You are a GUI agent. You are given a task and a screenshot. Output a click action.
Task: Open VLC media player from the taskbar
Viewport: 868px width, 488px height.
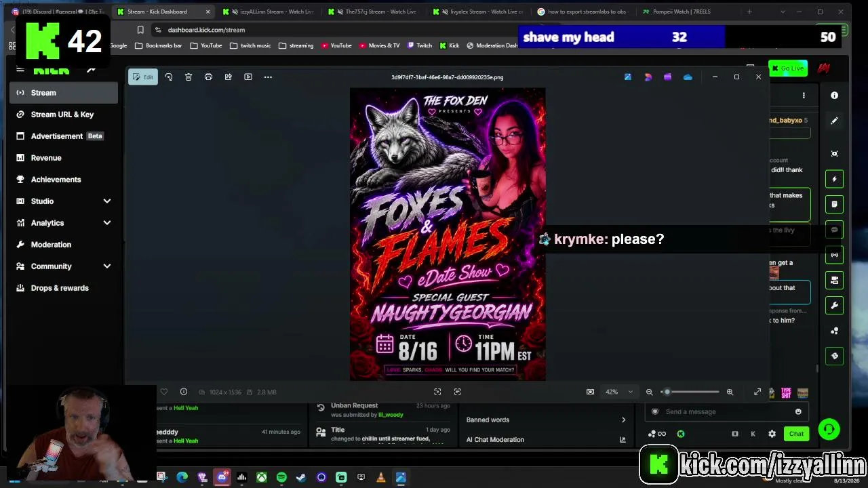point(381,477)
